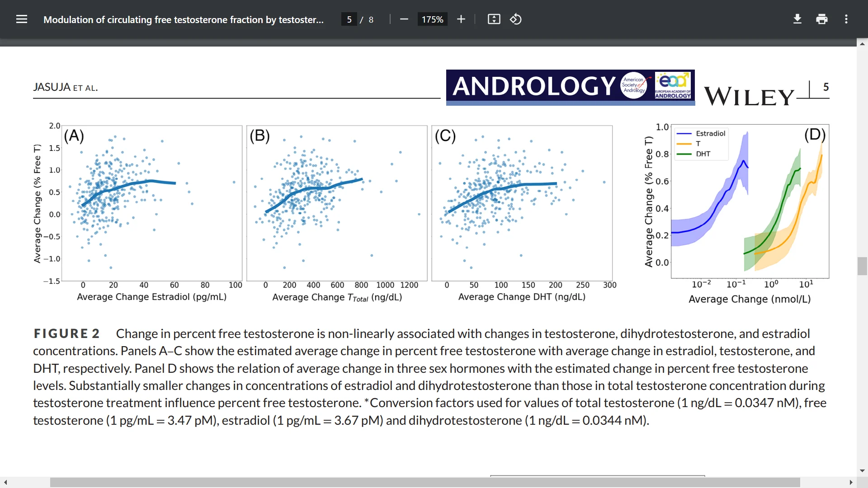
Task: Open the more actions menu
Action: pos(846,19)
